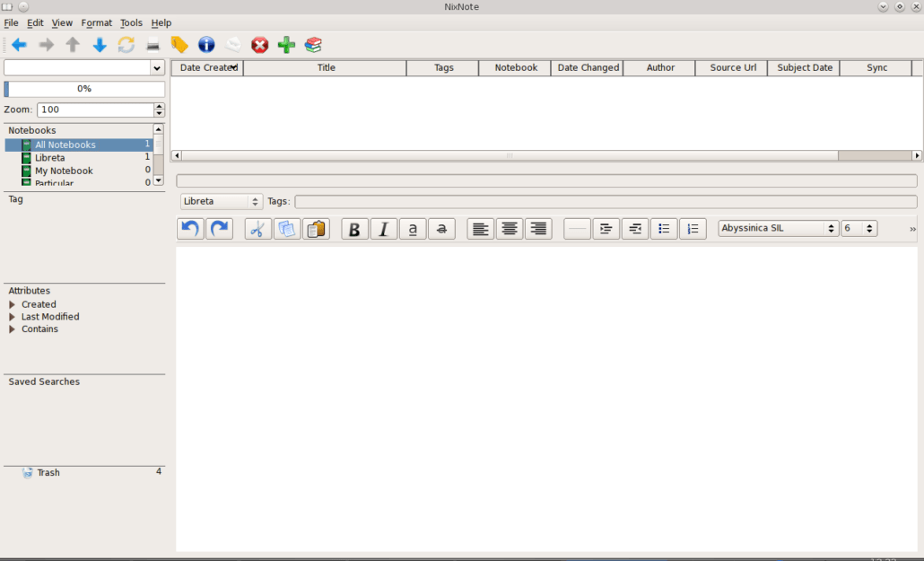This screenshot has height=561, width=924.
Task: Decrease indent in editor toolbar
Action: [634, 229]
